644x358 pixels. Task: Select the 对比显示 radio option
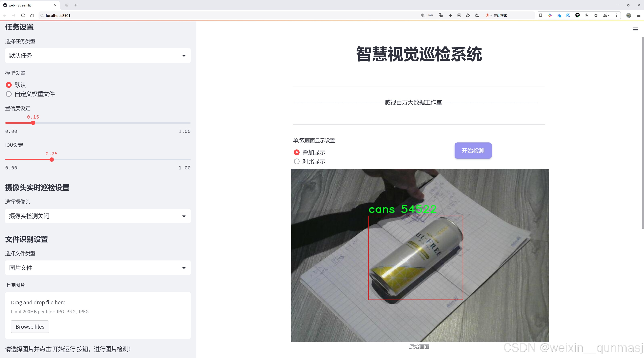[x=297, y=161]
